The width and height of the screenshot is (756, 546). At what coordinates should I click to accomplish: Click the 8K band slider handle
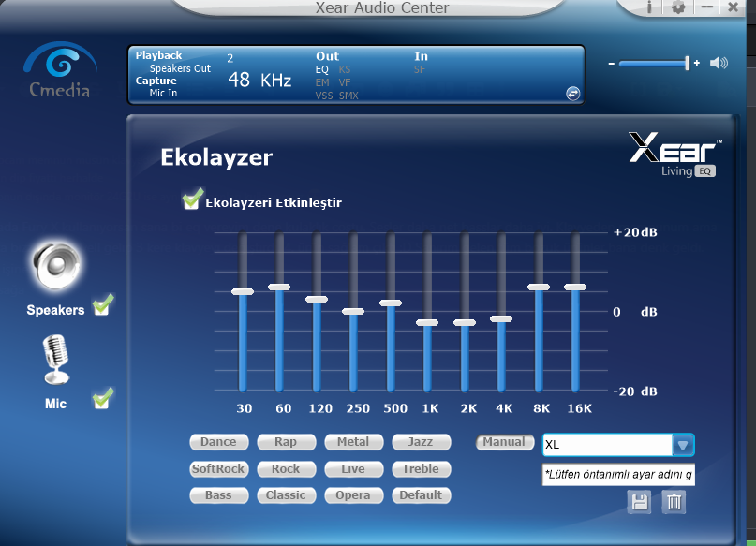pyautogui.click(x=539, y=287)
